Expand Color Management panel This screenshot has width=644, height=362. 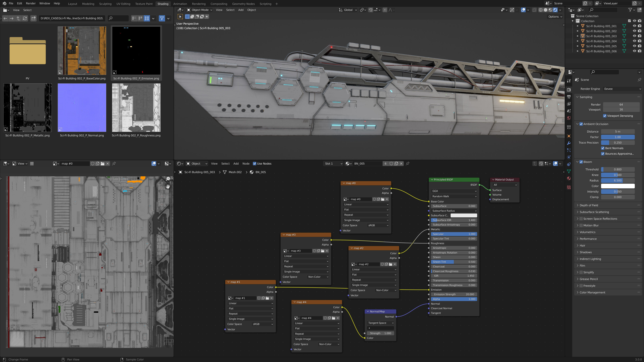[x=592, y=293]
